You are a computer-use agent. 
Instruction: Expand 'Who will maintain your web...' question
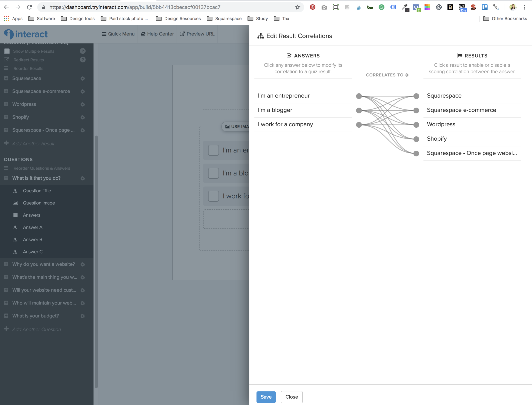pos(6,303)
